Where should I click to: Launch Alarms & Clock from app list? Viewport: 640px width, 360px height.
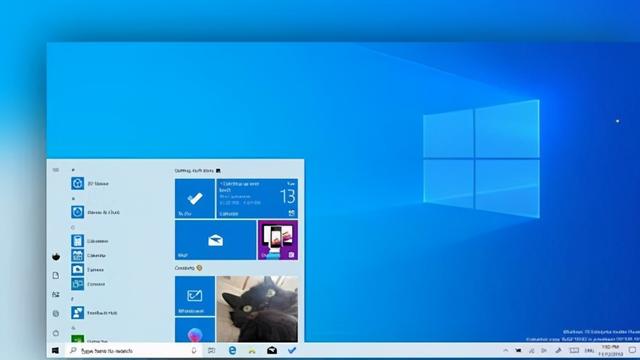point(96,212)
